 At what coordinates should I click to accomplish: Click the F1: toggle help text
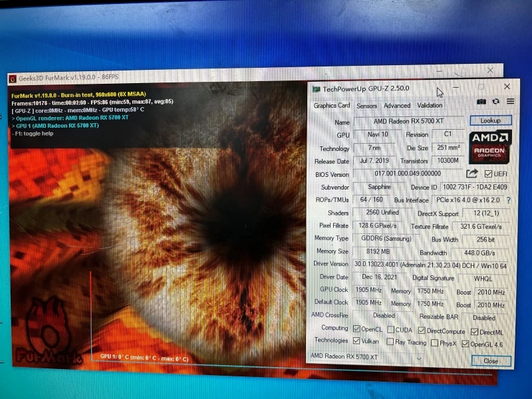click(x=33, y=134)
